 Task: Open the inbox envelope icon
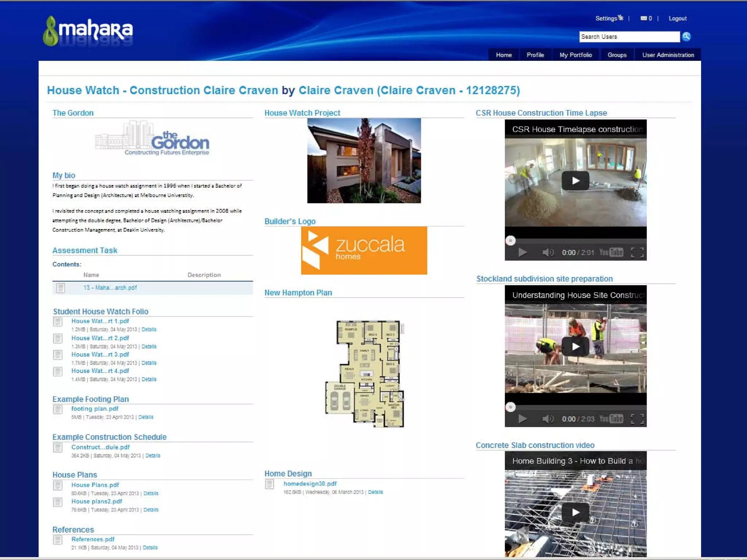(x=643, y=18)
